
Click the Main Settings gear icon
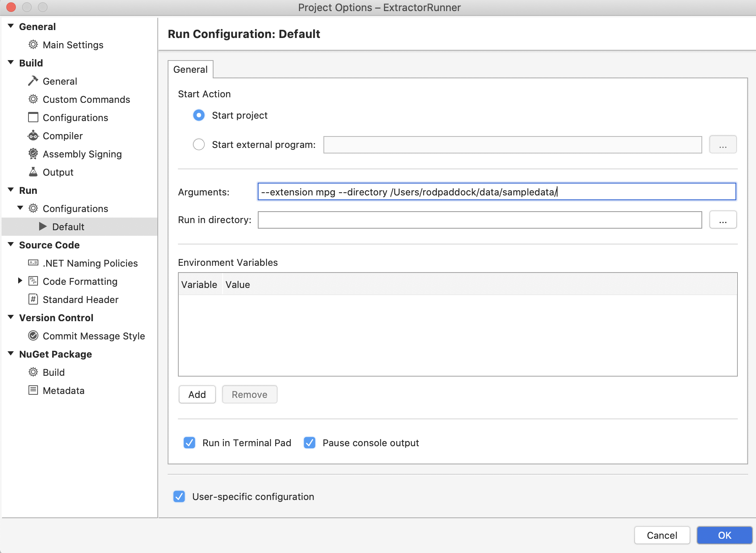click(33, 45)
